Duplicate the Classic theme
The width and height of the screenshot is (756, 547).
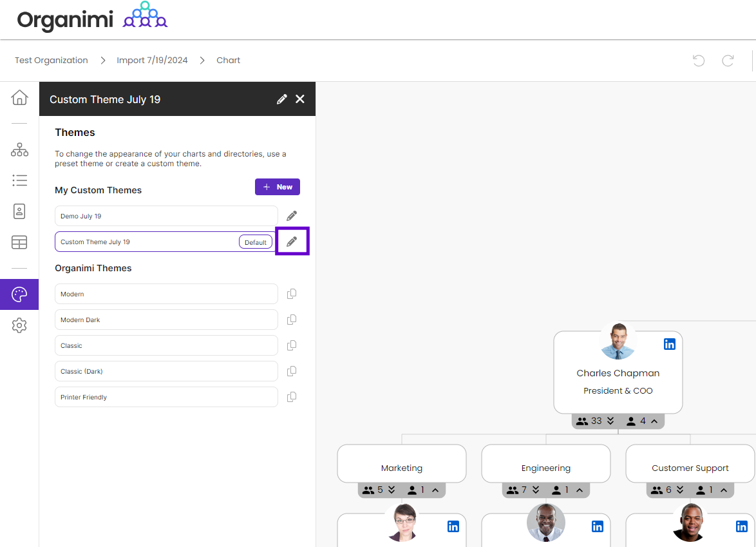[x=292, y=345]
